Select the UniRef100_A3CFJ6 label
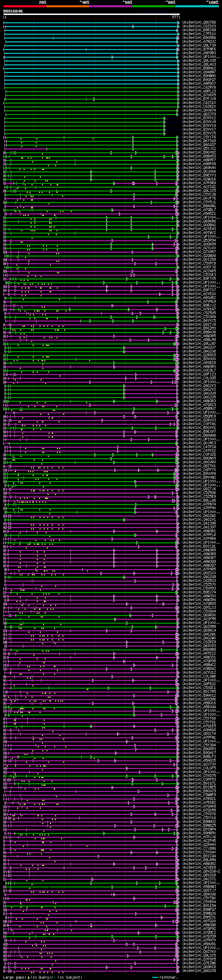The image size is (222, 980). pyautogui.click(x=199, y=267)
